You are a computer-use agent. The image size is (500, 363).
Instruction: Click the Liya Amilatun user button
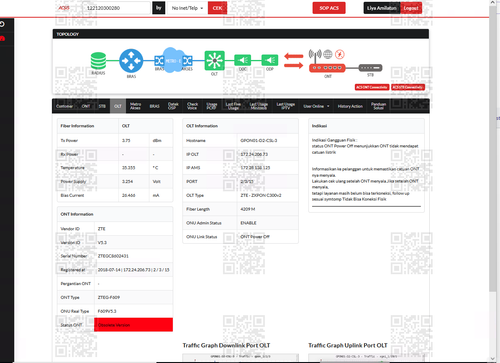click(x=382, y=8)
